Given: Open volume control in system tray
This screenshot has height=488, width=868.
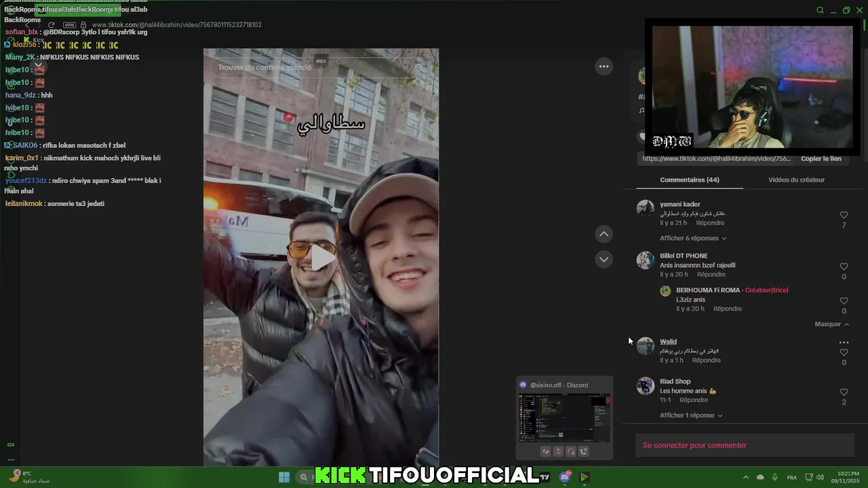Looking at the screenshot, I should [821, 477].
